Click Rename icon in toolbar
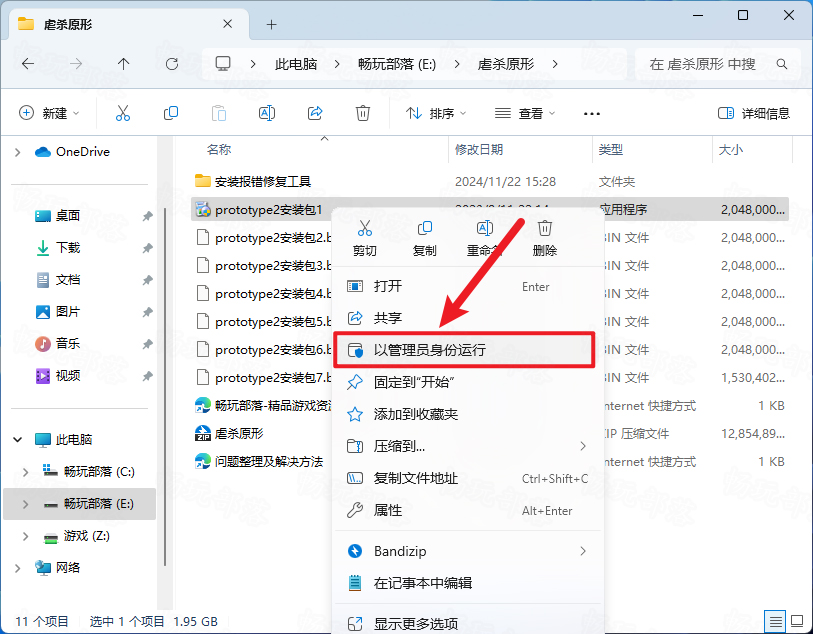This screenshot has height=634, width=813. (267, 113)
